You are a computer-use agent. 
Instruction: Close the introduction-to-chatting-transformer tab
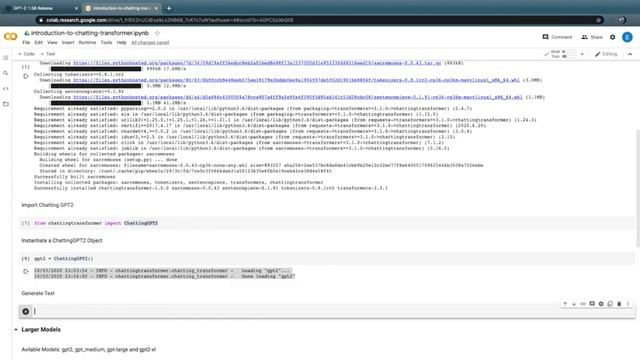156,8
